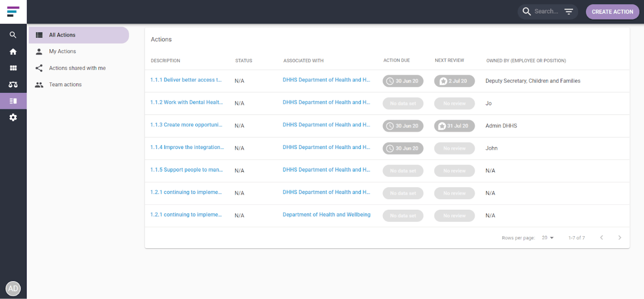The image size is (644, 299).
Task: Open search filter options icon
Action: (569, 12)
